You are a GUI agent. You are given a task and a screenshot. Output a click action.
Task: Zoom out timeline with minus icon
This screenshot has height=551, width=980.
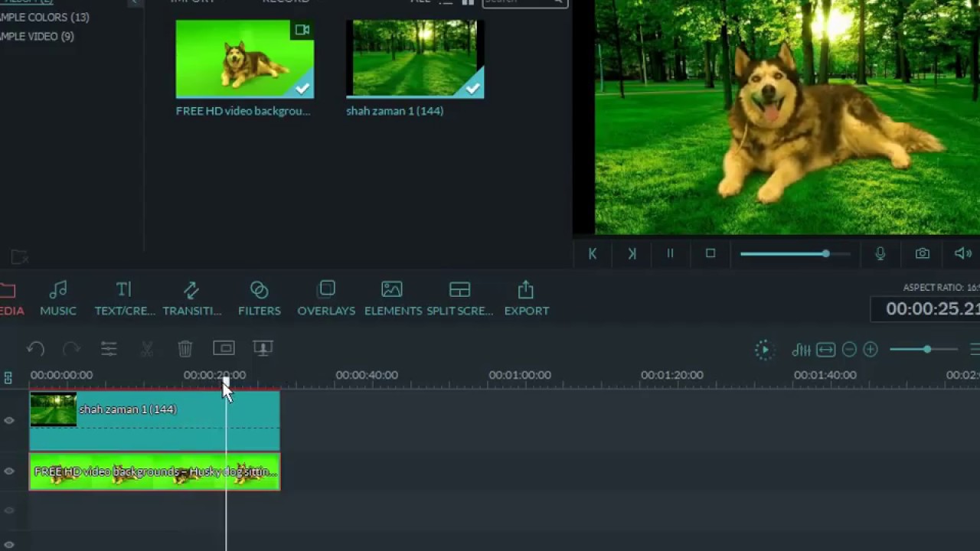pos(849,350)
